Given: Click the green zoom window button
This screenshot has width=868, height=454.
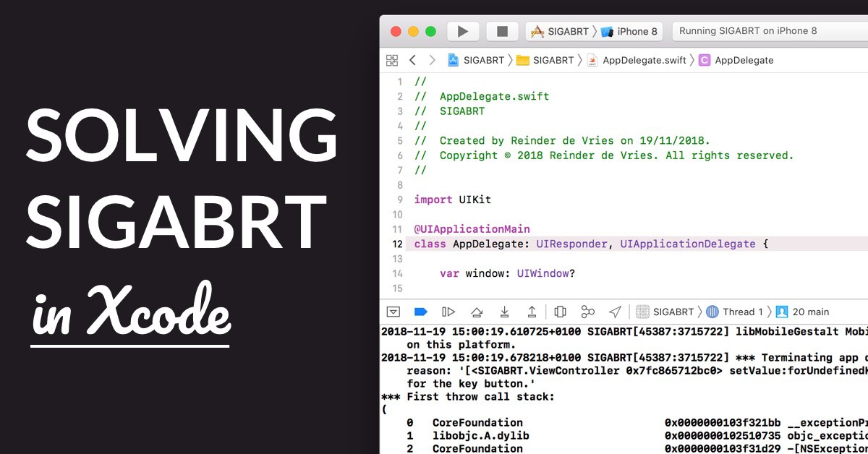Looking at the screenshot, I should [431, 31].
